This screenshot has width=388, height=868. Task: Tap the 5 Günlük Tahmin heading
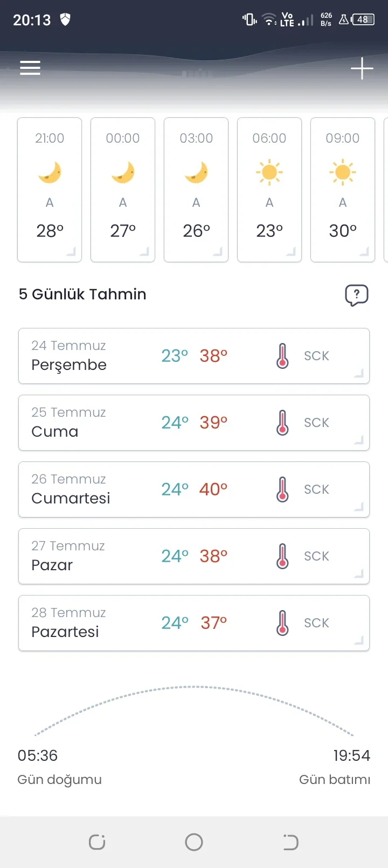click(82, 294)
